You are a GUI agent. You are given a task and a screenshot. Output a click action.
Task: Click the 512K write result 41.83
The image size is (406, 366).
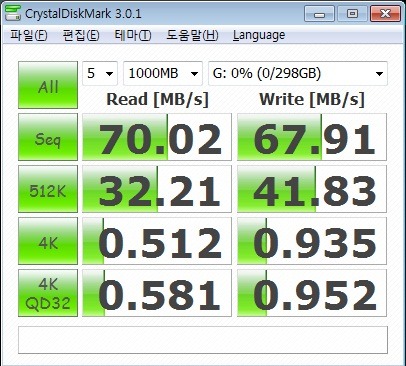tap(312, 189)
